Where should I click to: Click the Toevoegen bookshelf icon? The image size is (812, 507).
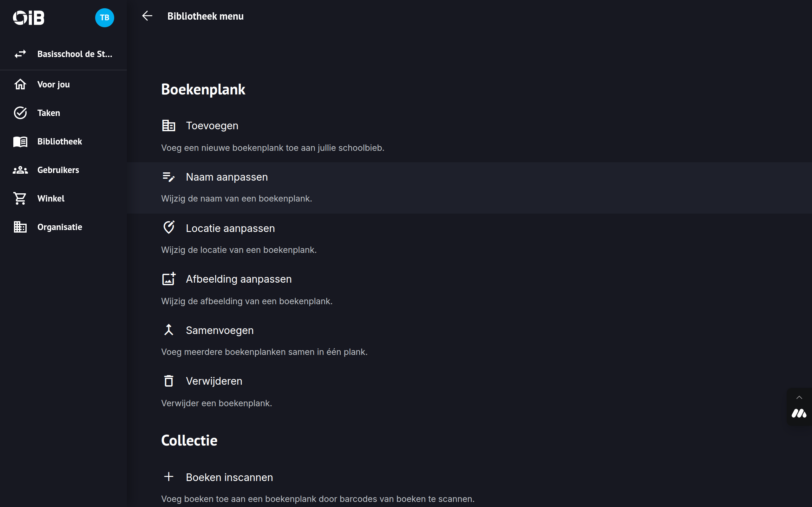tap(168, 126)
